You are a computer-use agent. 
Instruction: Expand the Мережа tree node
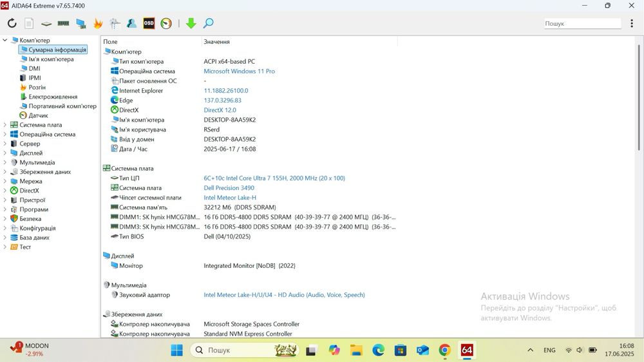(x=5, y=181)
